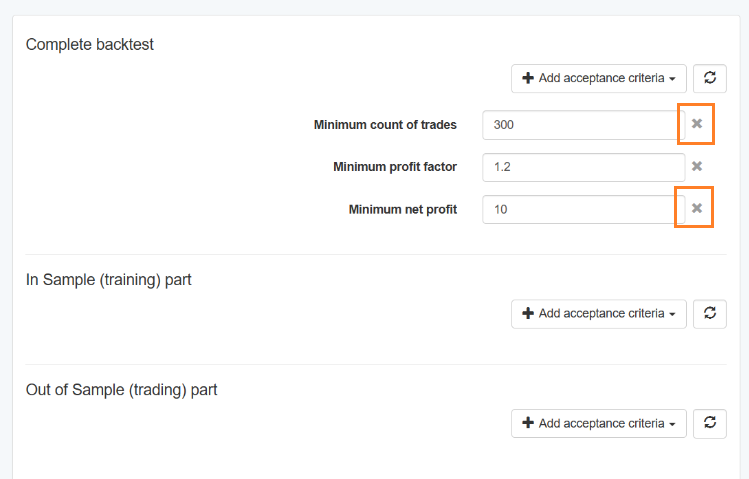This screenshot has height=479, width=749.
Task: Click the Minimum profit factor input showing 1.2
Action: (x=583, y=167)
